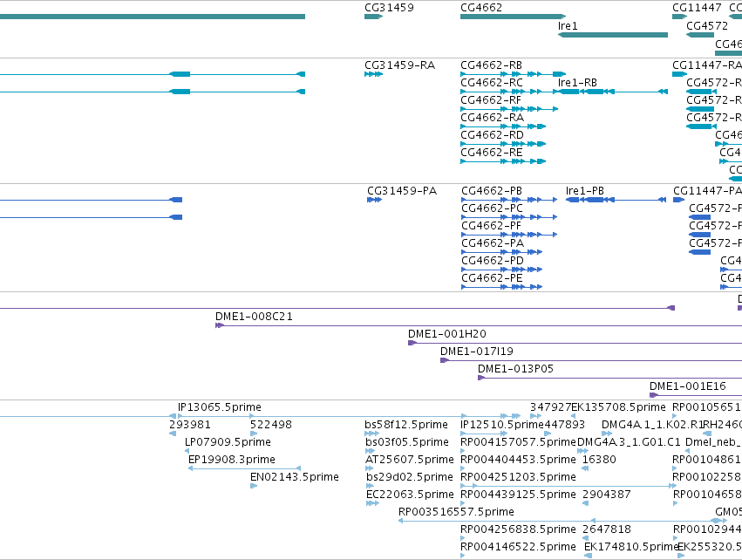The height and width of the screenshot is (560, 742).
Task: Select BAC clone DME1-013P05
Action: coord(516,369)
